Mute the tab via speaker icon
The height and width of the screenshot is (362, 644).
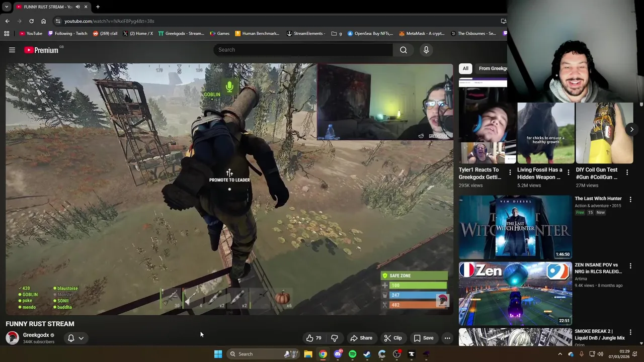click(x=77, y=7)
